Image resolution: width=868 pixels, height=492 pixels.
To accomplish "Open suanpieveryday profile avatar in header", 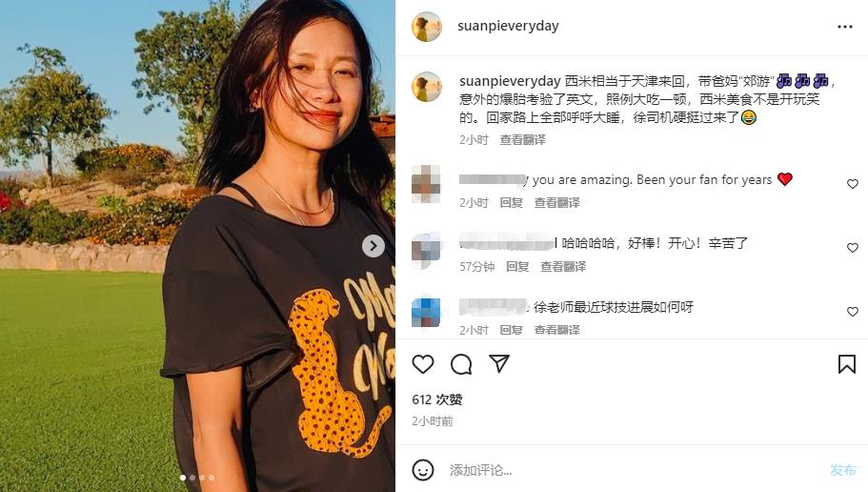I will pos(427,26).
